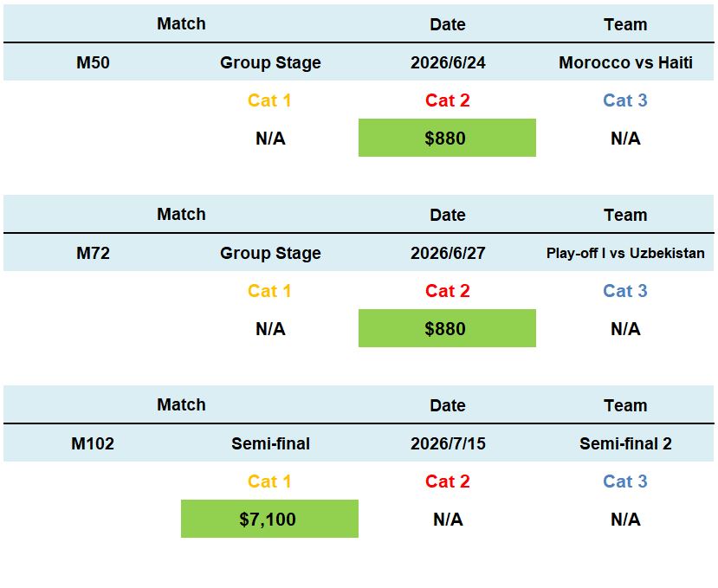Click the Morocco vs Haiti team cell
Viewport: 718px width, 588px height.
pyautogui.click(x=625, y=62)
